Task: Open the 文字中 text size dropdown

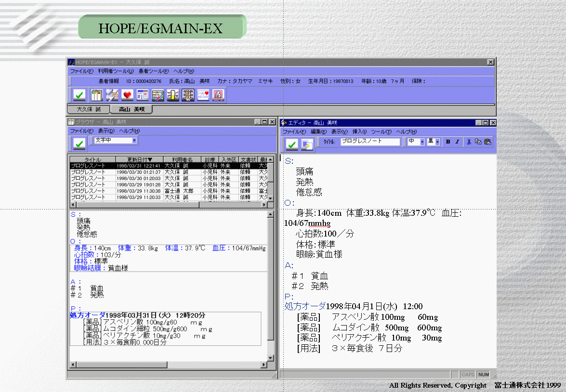Action: [x=134, y=141]
